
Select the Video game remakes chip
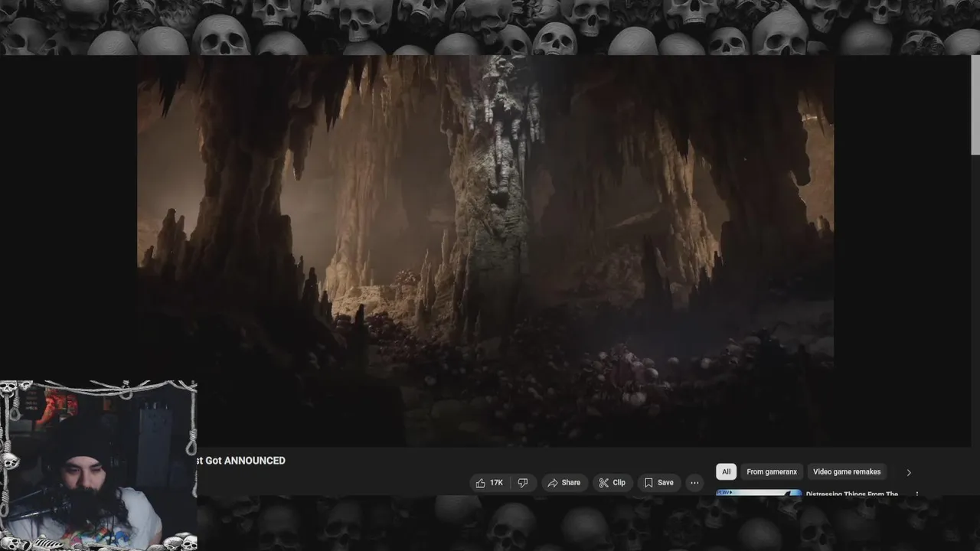pyautogui.click(x=847, y=472)
